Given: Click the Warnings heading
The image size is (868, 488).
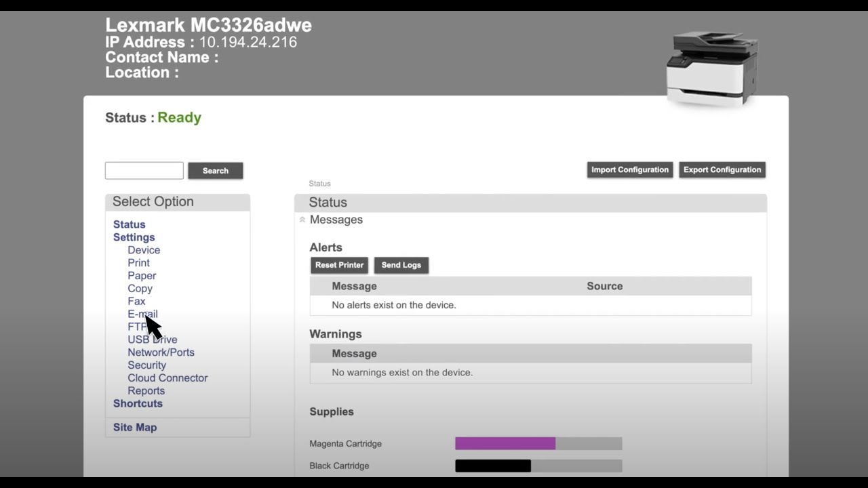Looking at the screenshot, I should point(336,334).
